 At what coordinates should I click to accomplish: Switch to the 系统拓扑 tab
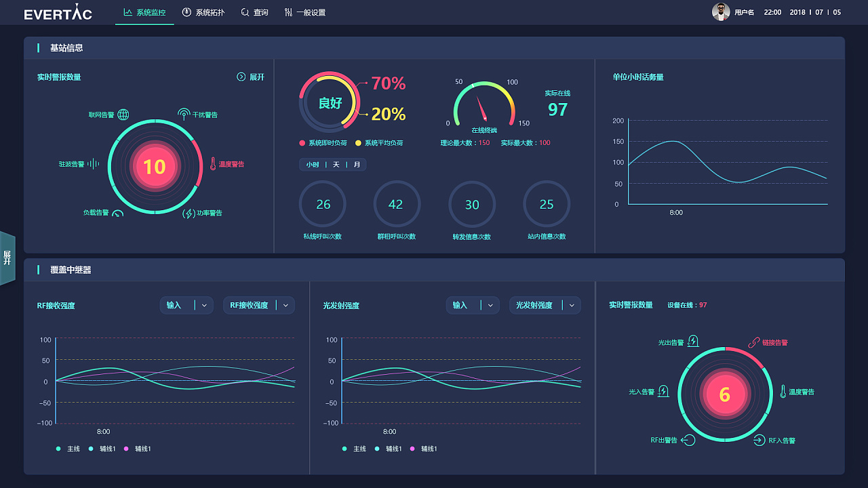coord(203,12)
